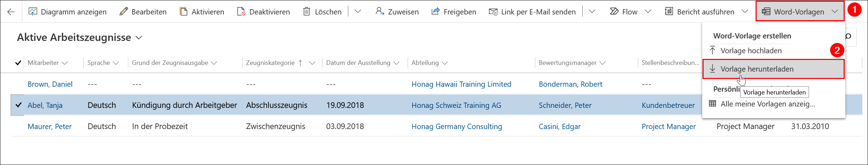This screenshot has height=165, width=868.
Task: Click the Bearbeiten pencil command
Action: [x=143, y=12]
